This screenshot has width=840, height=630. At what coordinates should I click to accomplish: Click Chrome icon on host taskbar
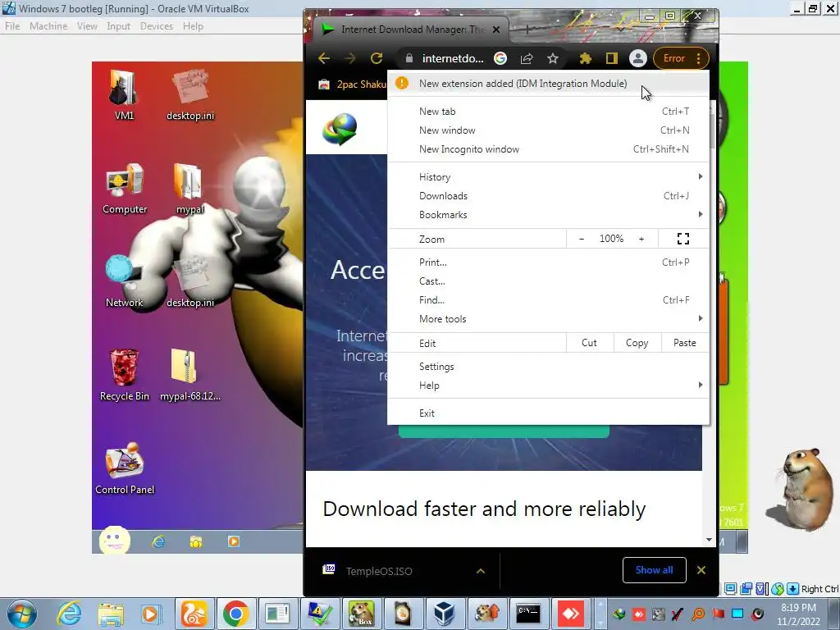coord(235,614)
